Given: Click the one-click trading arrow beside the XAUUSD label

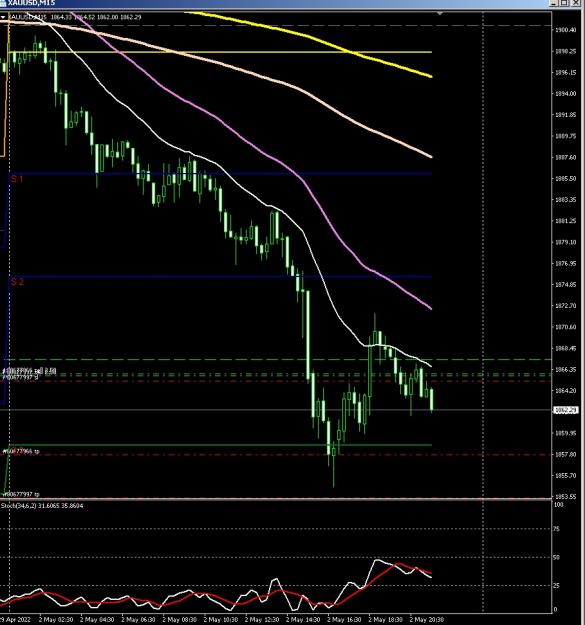Looking at the screenshot, I should point(3,17).
